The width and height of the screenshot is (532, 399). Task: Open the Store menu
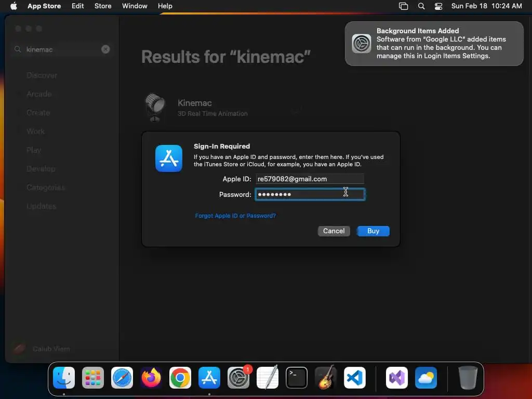tap(103, 6)
